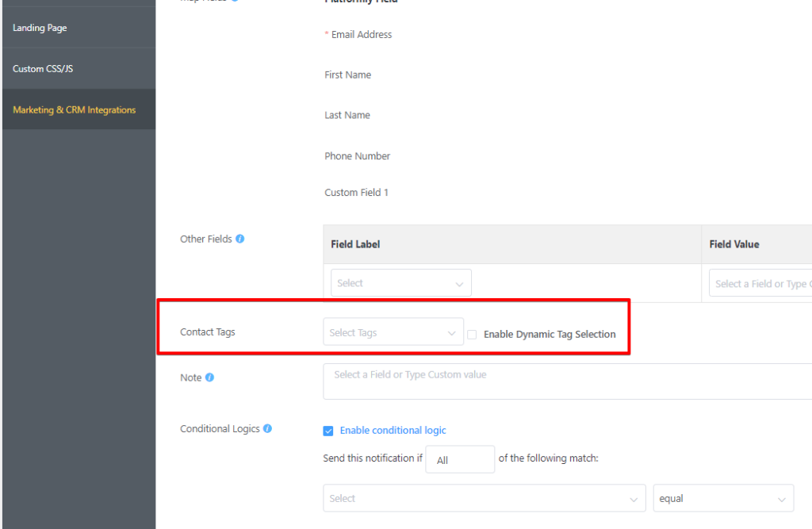Click the All match condition box

[x=460, y=458]
